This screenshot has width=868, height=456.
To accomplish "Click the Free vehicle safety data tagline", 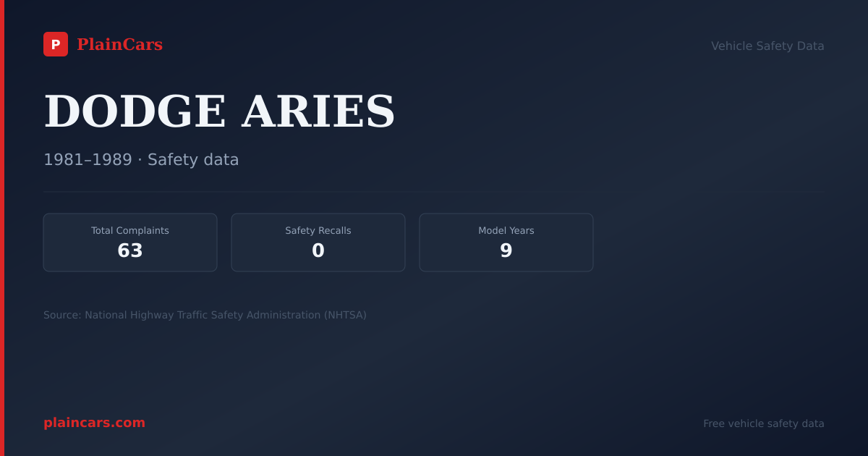I will 764,423.
